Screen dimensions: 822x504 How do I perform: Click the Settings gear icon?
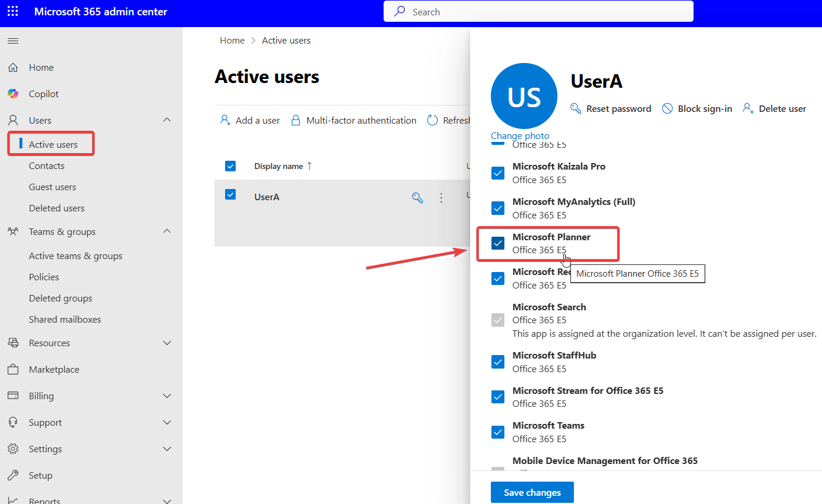pyautogui.click(x=13, y=449)
